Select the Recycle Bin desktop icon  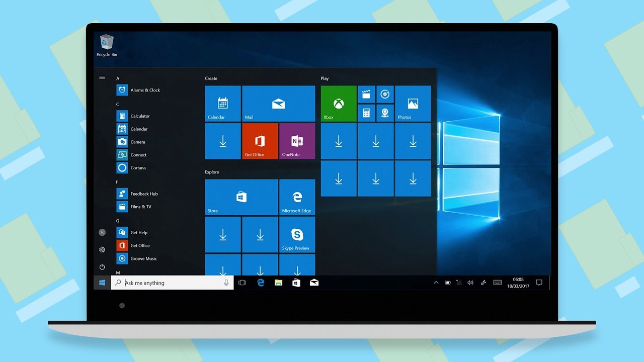tap(107, 46)
